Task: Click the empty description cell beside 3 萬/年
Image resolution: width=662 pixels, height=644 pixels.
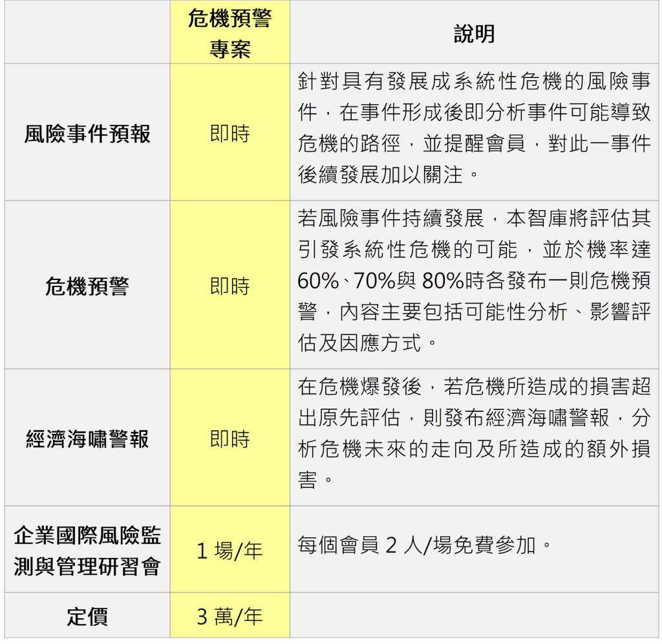Action: coord(474,617)
